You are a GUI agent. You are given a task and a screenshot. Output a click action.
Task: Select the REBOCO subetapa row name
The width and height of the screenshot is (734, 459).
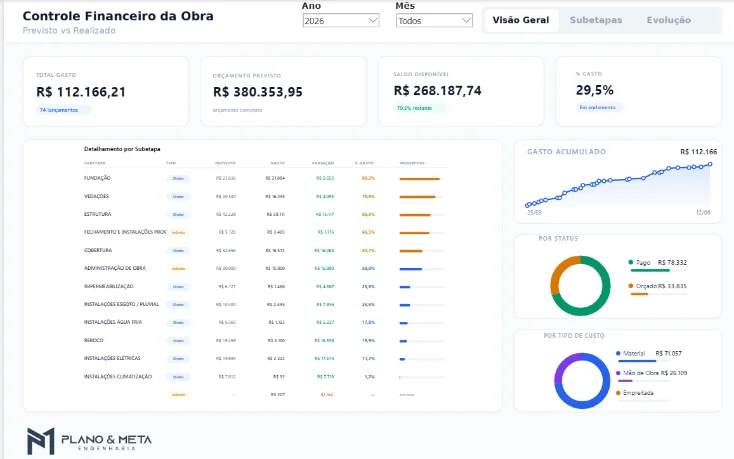(x=94, y=340)
